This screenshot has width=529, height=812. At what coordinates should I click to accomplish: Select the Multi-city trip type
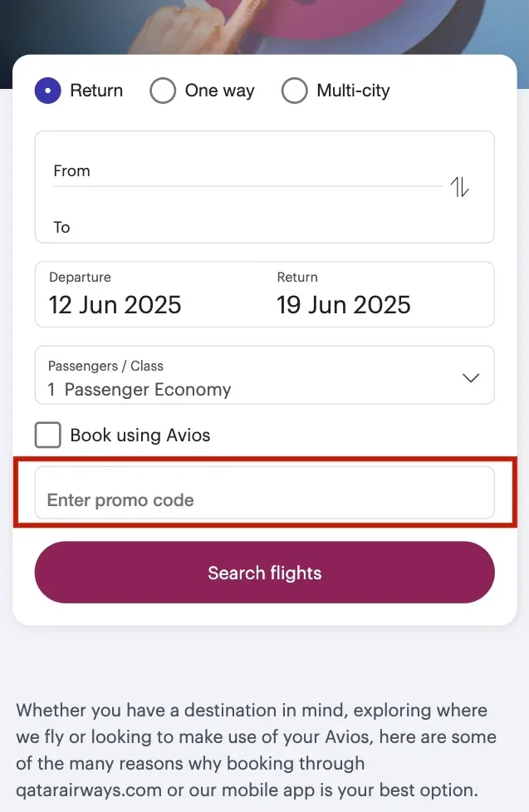(295, 90)
